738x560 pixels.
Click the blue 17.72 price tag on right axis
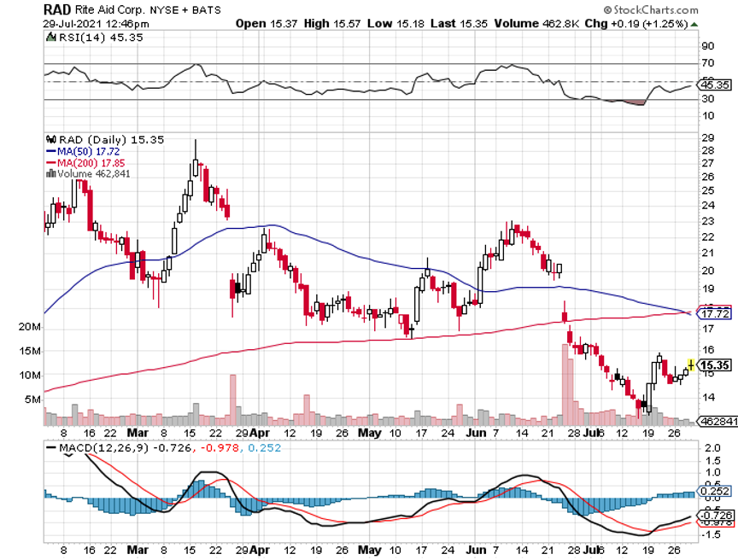[714, 313]
